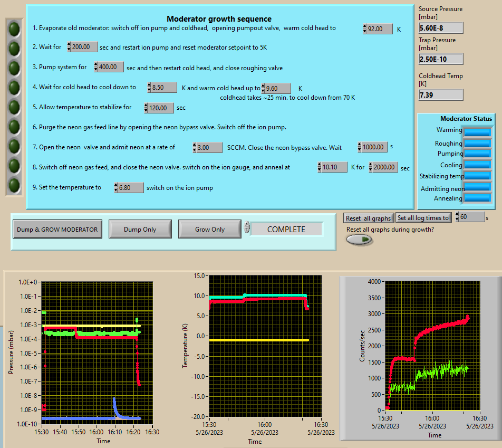This screenshot has height=448, width=502.
Task: Click the LED indicator beside step 9
Action: pos(14,185)
